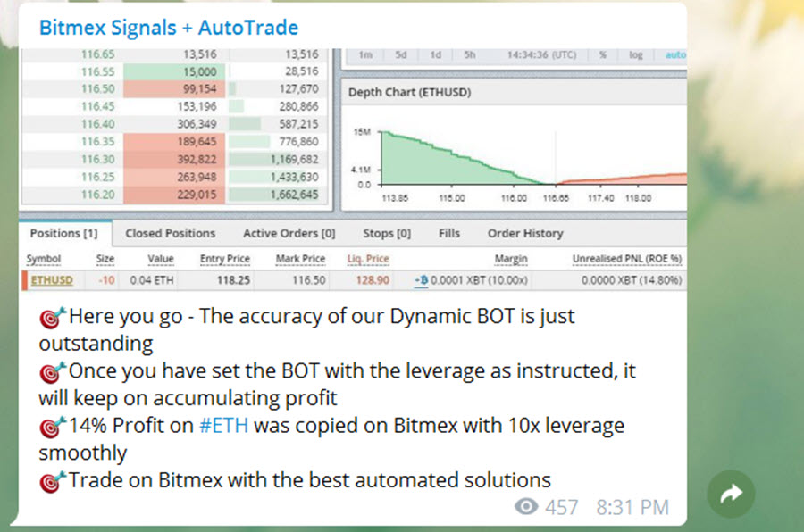The image size is (804, 532).
Task: Switch to the Closed Positions tab
Action: pyautogui.click(x=171, y=233)
